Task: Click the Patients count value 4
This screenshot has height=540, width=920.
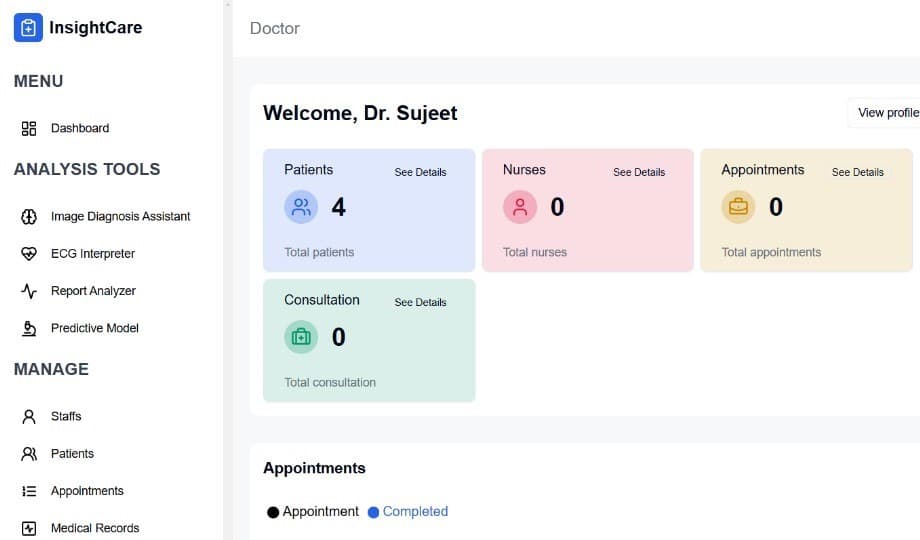Action: pos(339,207)
